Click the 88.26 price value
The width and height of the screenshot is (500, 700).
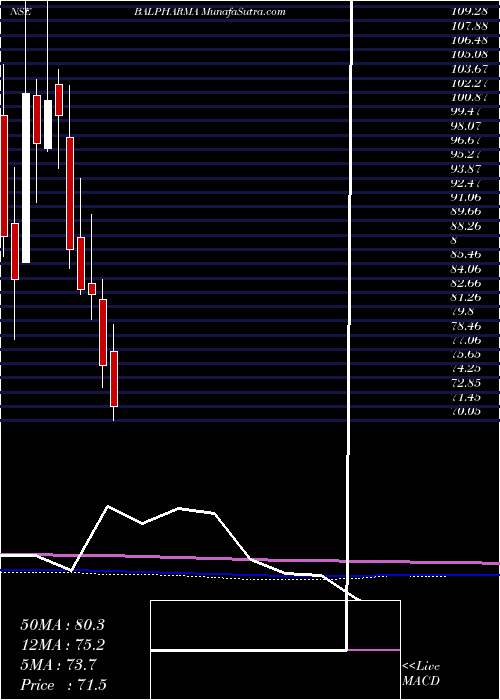(466, 226)
